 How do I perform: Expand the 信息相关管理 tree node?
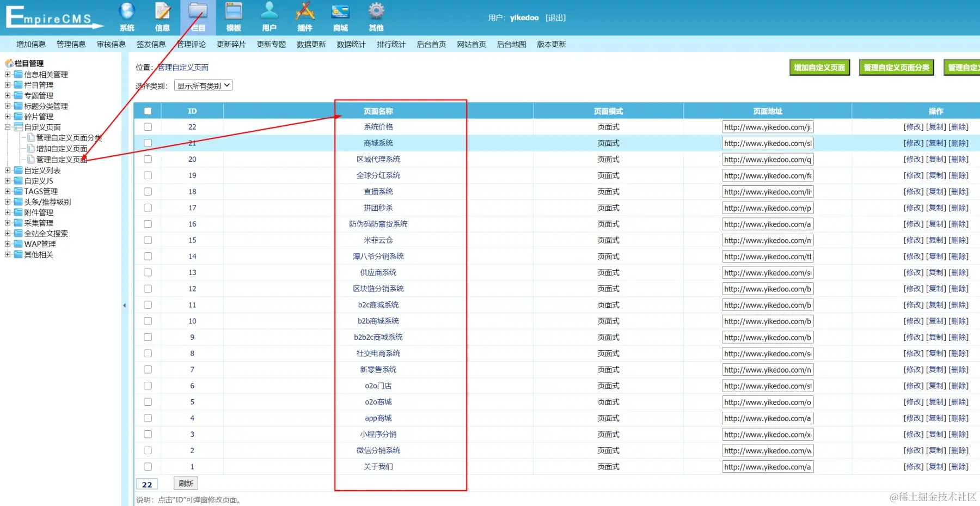8,75
